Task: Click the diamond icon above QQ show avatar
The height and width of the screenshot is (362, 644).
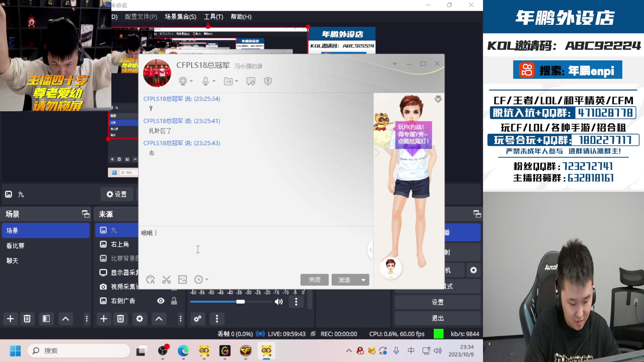Action: tap(438, 99)
